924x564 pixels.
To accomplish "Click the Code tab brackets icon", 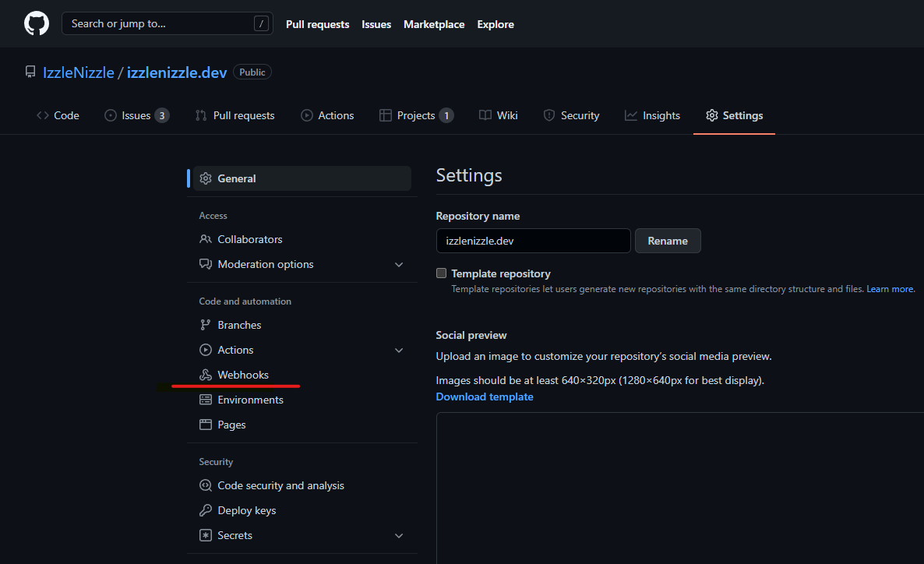I will click(x=42, y=115).
